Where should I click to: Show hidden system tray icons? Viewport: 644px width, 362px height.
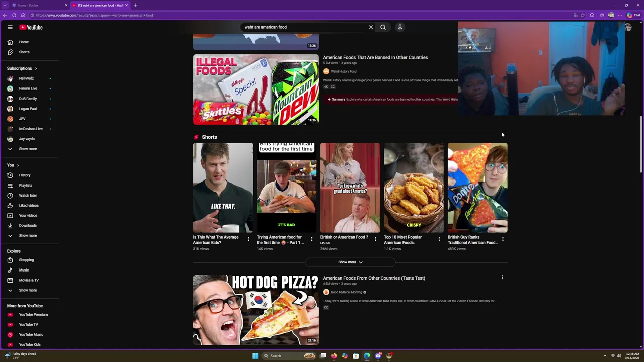point(605,356)
